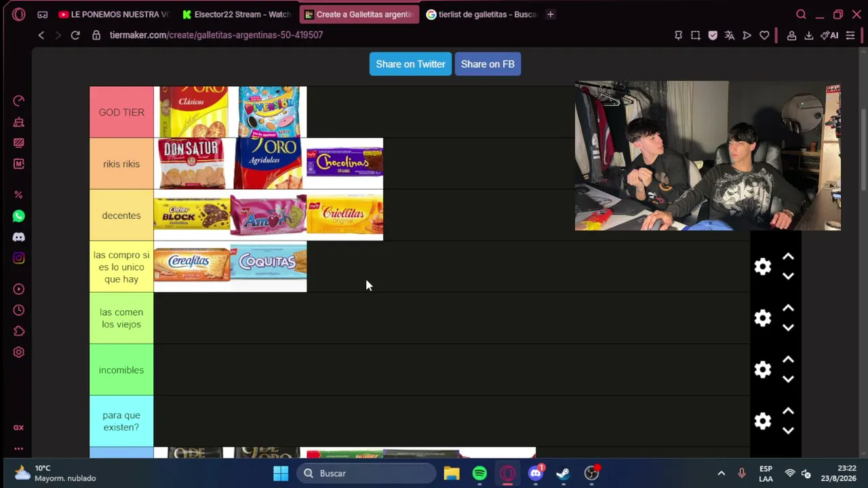Screen dimensions: 868x488
Task: Select the 9 Oro Clásicos cookie image
Action: click(194, 112)
